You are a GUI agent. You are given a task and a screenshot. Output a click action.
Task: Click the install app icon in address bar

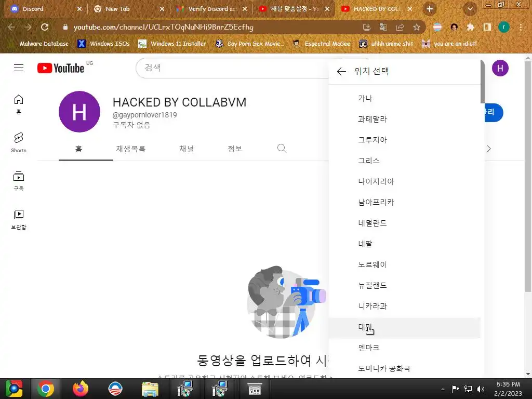pos(367,27)
